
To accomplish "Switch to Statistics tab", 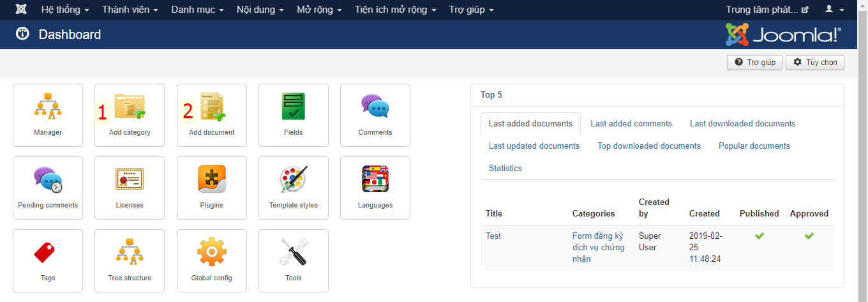I will 505,169.
